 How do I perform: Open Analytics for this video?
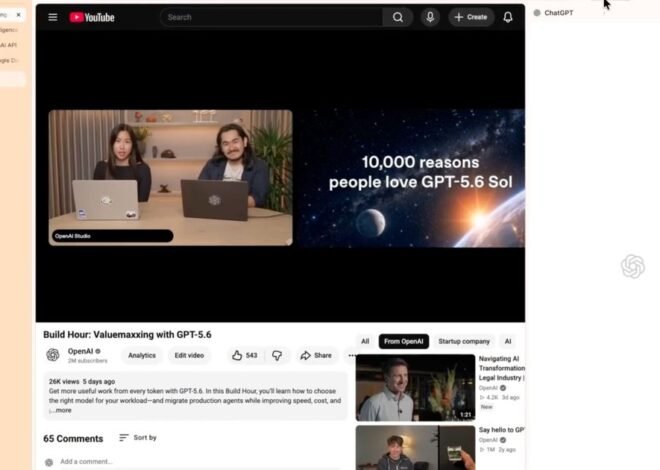pyautogui.click(x=142, y=356)
